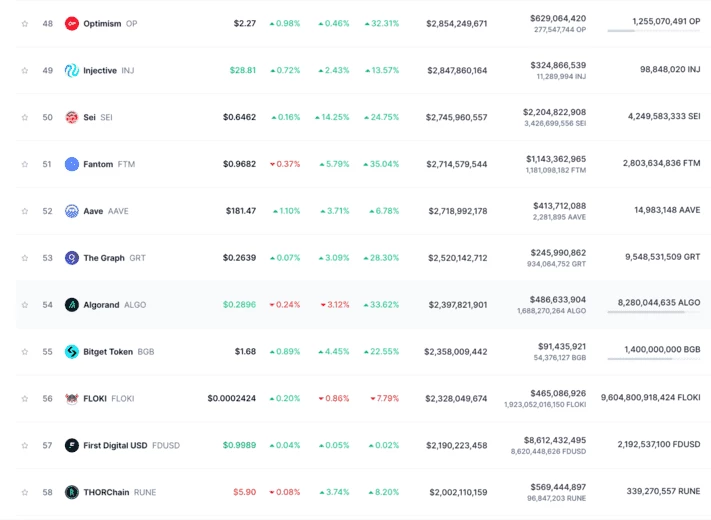
Task: Click The Graph volume $245,990,862
Action: [x=558, y=253]
